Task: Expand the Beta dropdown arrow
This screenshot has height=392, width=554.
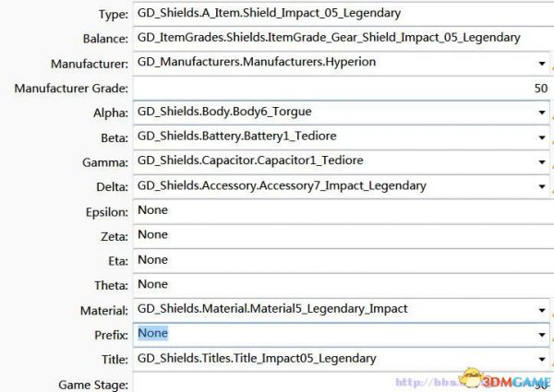Action: click(x=542, y=137)
